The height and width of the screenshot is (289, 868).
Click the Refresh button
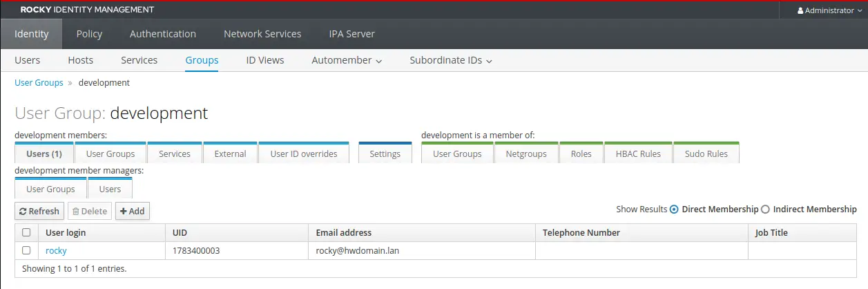39,211
